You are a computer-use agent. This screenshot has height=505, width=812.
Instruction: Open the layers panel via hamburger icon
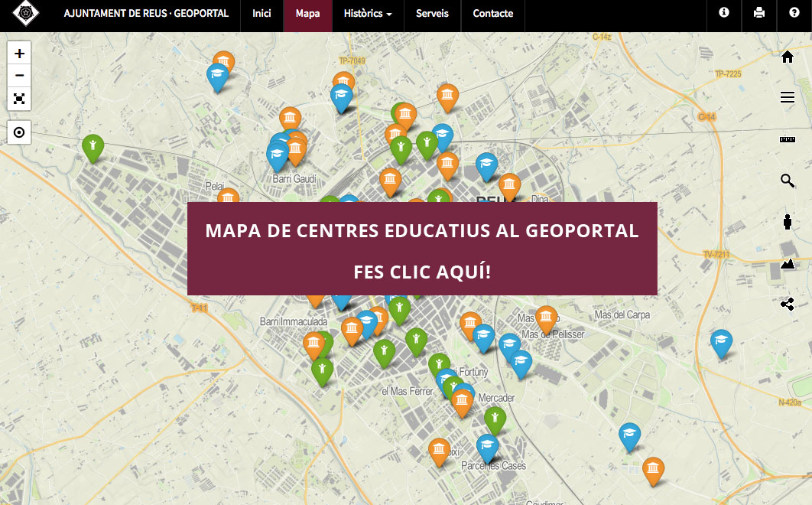point(788,97)
